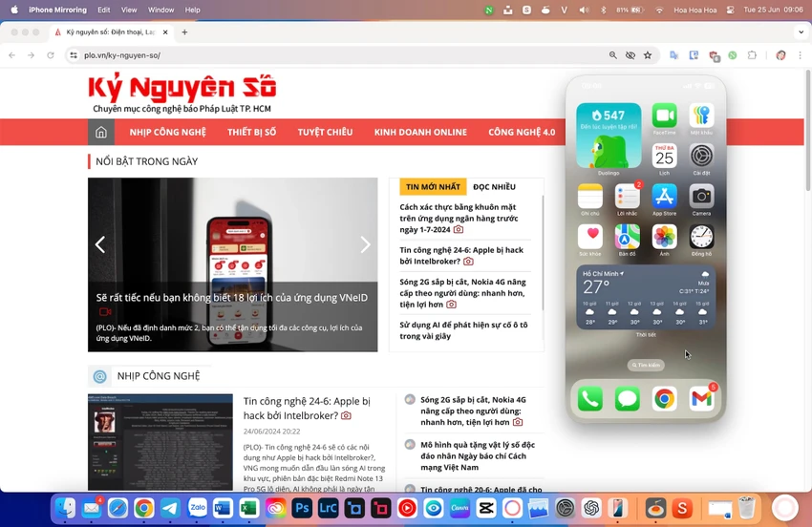The height and width of the screenshot is (527, 812).
Task: Open Messages in the iPhone dock
Action: pos(627,399)
